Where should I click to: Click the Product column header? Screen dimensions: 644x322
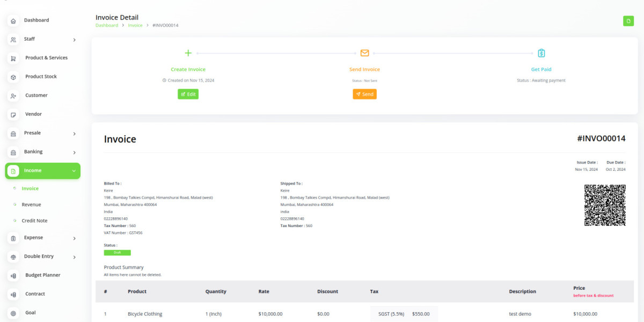pos(137,291)
